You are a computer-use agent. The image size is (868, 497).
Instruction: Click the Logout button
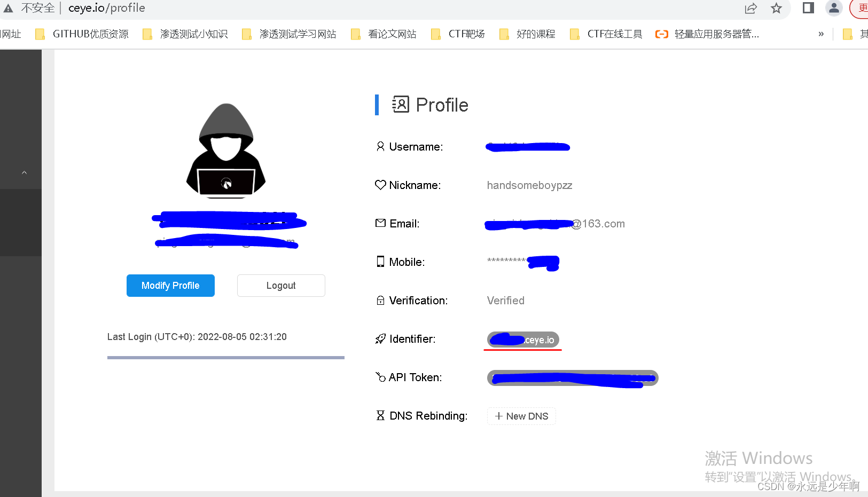pos(281,286)
